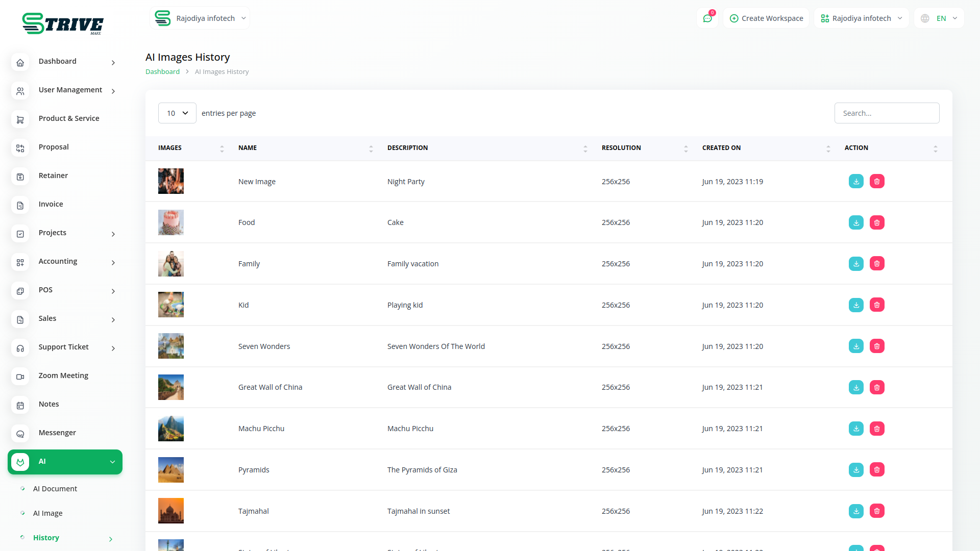Delete the Cake image row
Screen dimensions: 980x551
pos(877,222)
